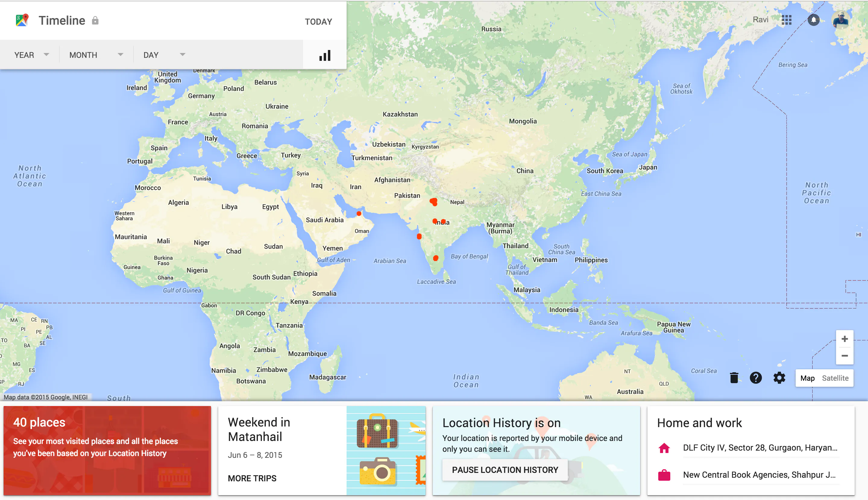Click the TODAY button

(x=319, y=22)
